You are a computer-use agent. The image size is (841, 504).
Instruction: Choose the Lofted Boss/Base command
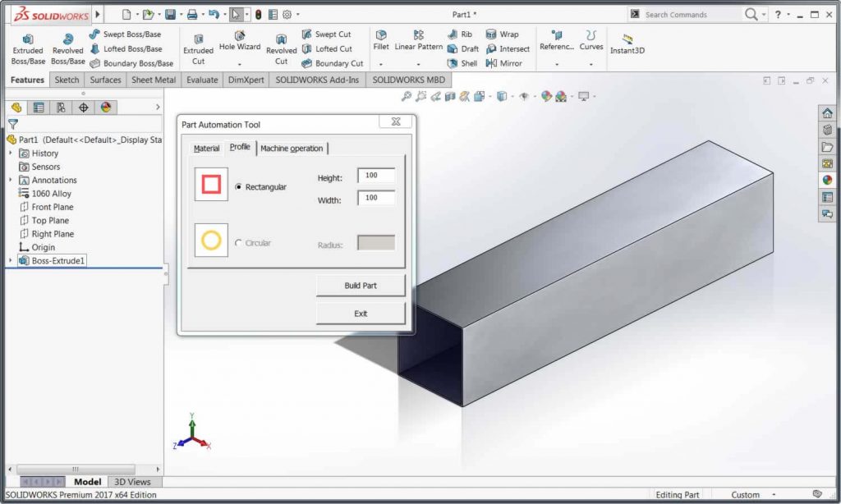coord(126,48)
